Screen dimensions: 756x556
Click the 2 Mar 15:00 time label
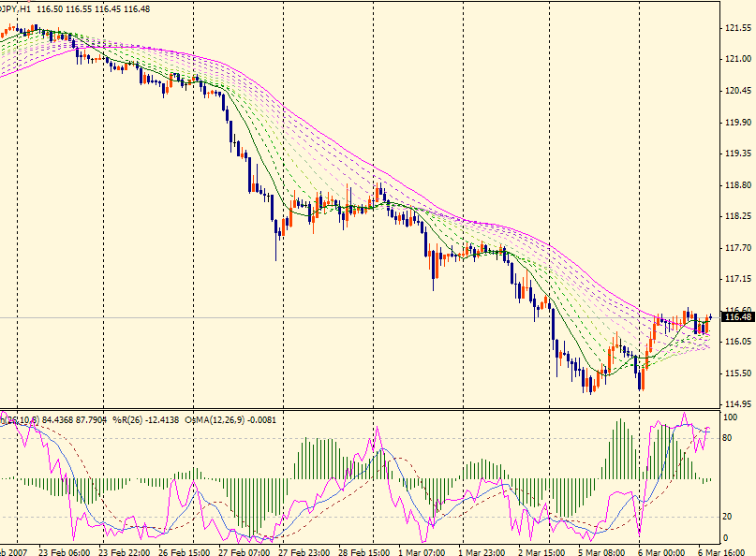pos(544,550)
